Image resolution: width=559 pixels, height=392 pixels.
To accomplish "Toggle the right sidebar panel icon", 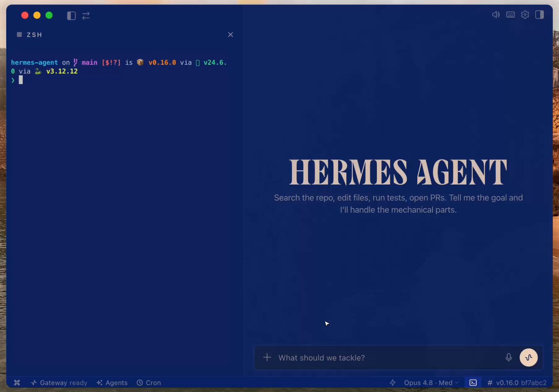I will point(539,14).
